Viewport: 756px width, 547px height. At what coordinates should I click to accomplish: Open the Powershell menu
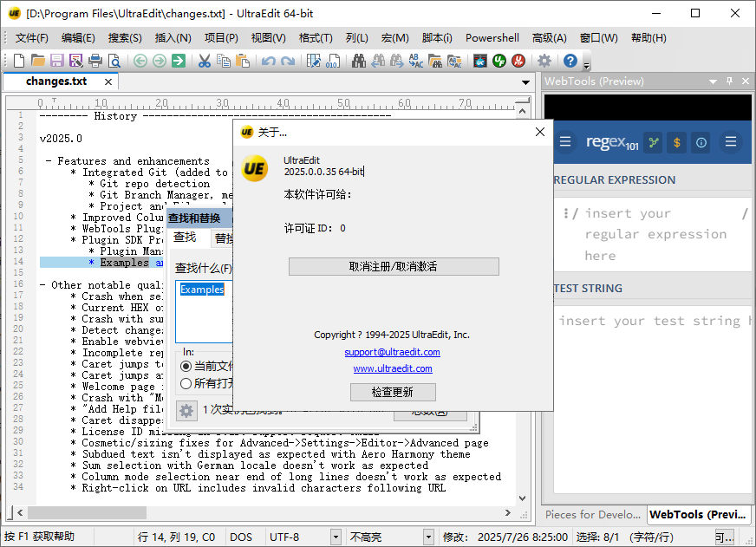(492, 38)
